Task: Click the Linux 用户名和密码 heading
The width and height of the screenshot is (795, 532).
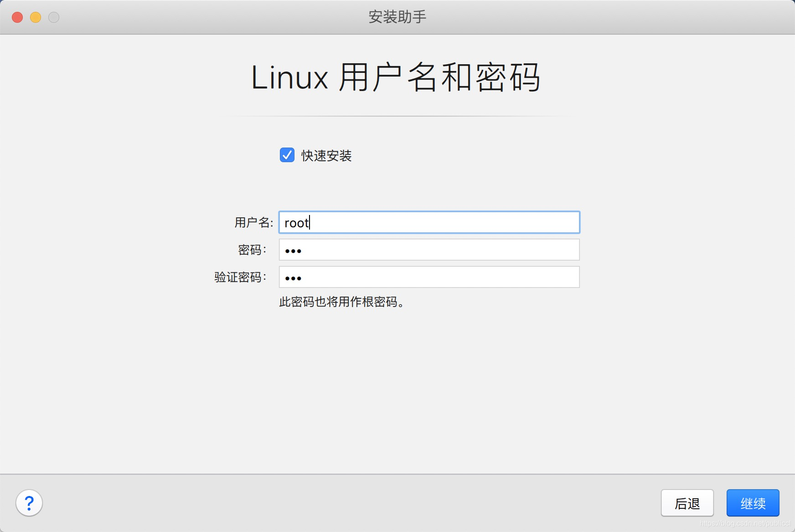Action: click(396, 77)
